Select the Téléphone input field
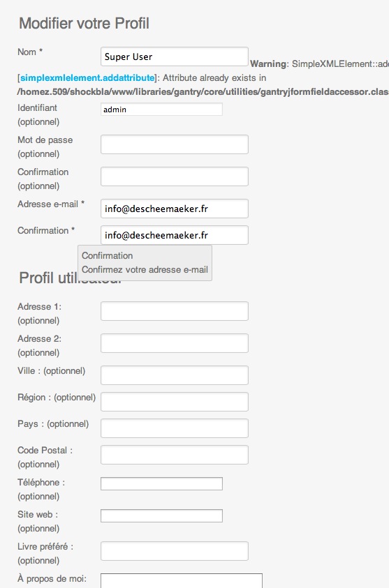This screenshot has width=389, height=588. 161,484
